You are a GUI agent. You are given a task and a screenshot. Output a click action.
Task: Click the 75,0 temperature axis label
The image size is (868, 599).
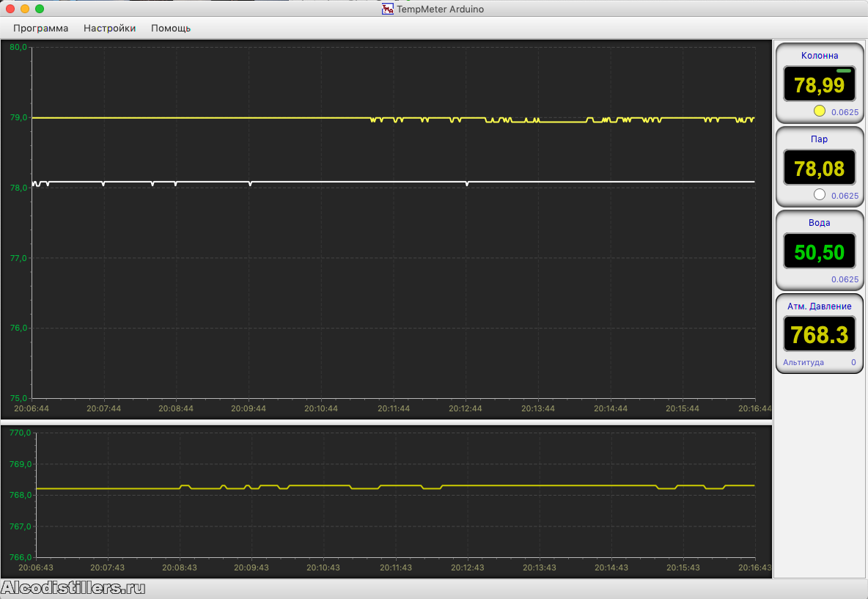point(18,398)
